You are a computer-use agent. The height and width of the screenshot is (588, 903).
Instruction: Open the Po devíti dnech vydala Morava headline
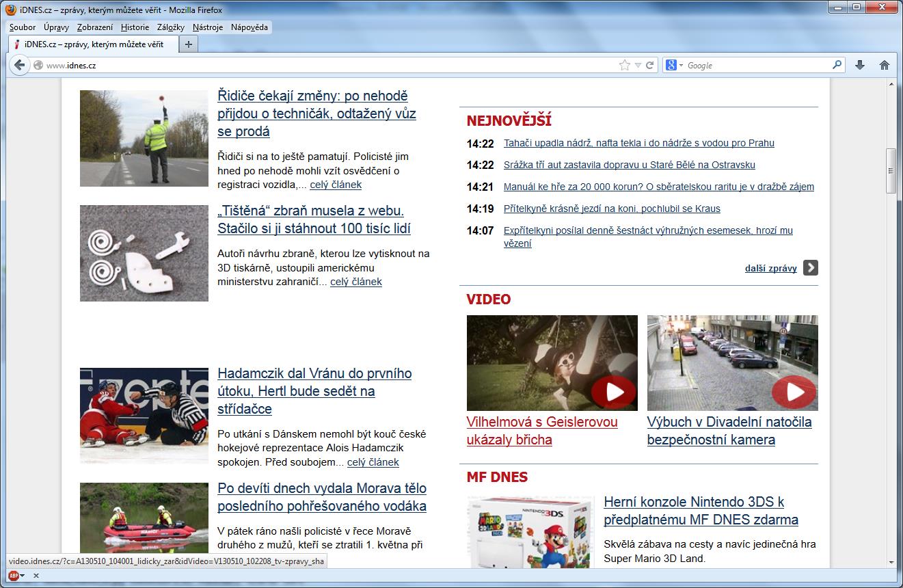click(x=322, y=497)
